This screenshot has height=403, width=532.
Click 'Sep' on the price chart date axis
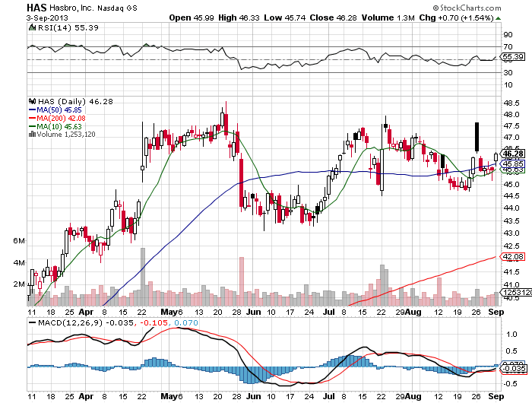click(x=496, y=312)
